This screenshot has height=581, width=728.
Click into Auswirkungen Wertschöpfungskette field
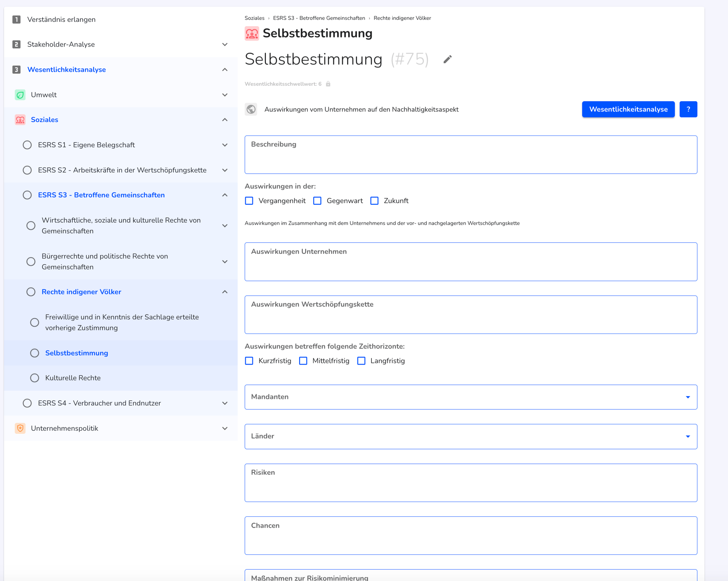(x=471, y=315)
